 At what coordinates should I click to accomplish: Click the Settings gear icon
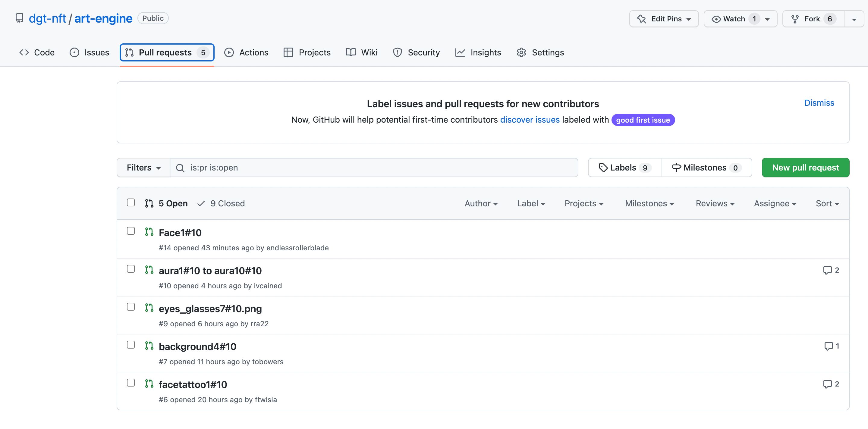click(521, 52)
